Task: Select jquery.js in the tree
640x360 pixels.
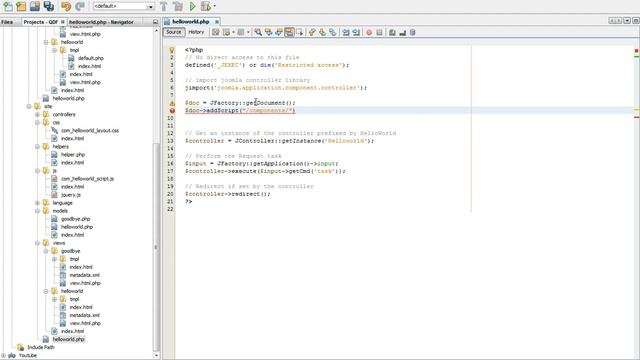Action: tap(71, 195)
